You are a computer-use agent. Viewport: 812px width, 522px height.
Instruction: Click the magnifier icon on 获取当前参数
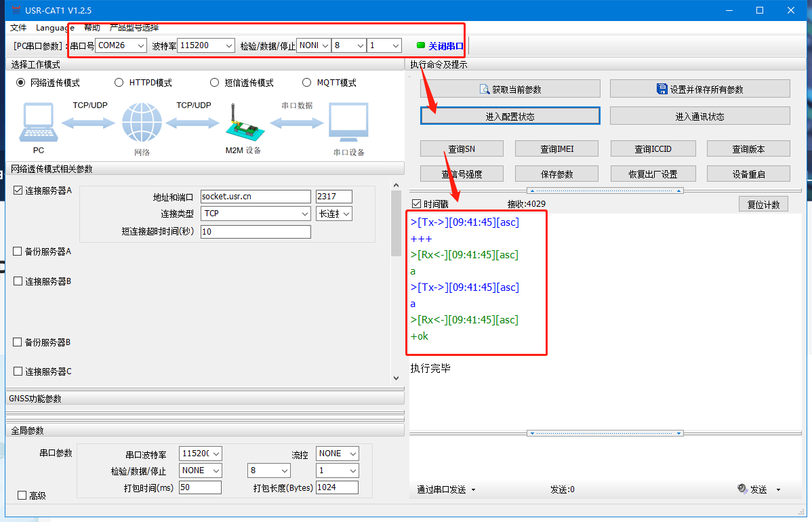point(485,89)
